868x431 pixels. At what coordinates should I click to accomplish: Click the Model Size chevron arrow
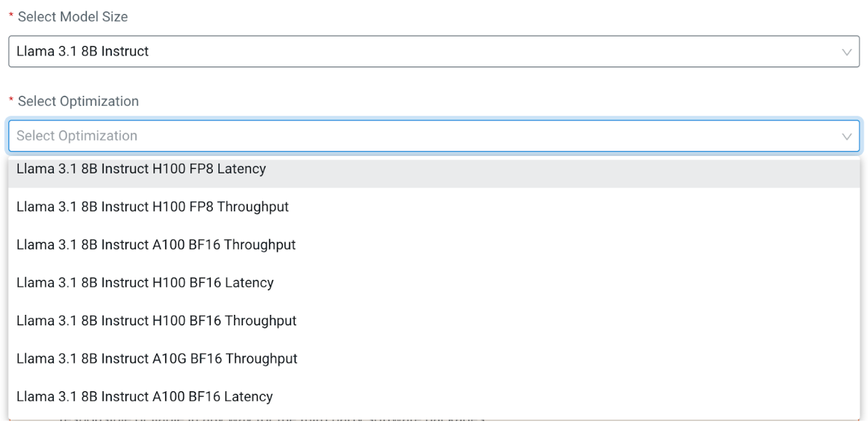(x=846, y=52)
